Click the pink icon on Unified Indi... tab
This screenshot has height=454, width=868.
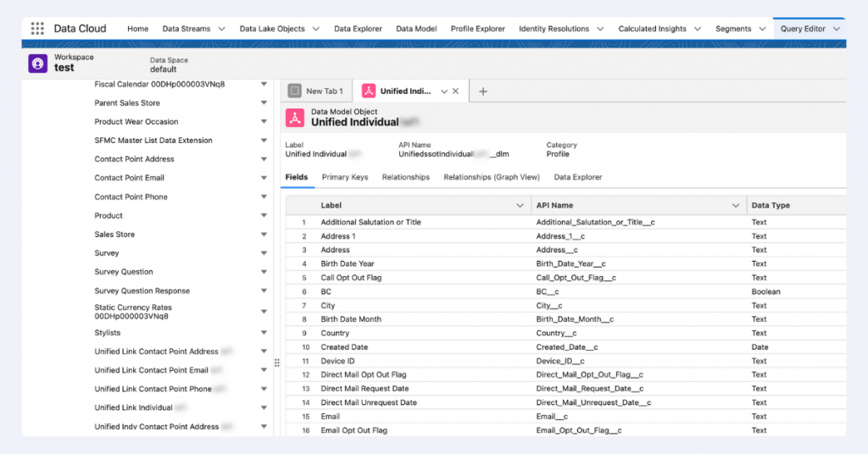(x=369, y=91)
